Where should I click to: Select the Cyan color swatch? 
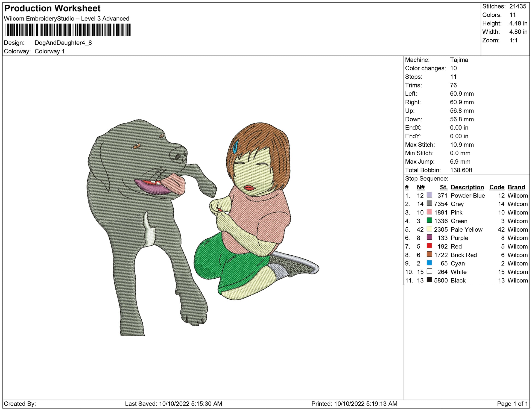429,263
